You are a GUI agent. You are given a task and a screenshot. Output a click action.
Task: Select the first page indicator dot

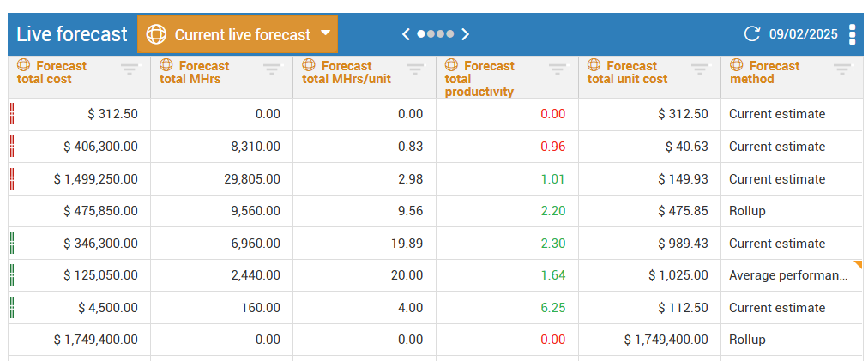421,34
